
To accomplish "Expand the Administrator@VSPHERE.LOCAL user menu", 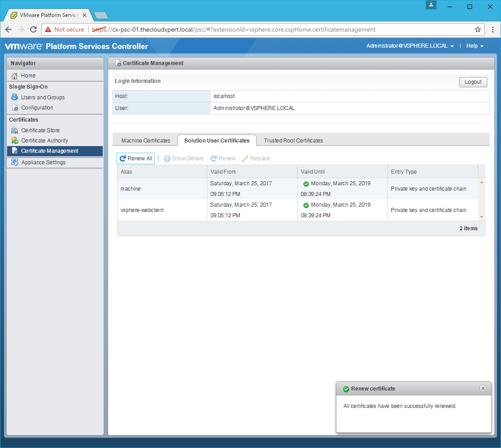I will point(410,46).
